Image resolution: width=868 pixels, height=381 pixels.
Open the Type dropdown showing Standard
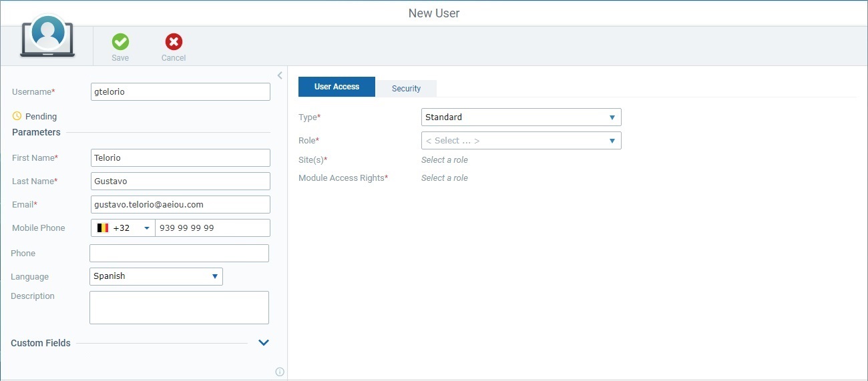[521, 117]
